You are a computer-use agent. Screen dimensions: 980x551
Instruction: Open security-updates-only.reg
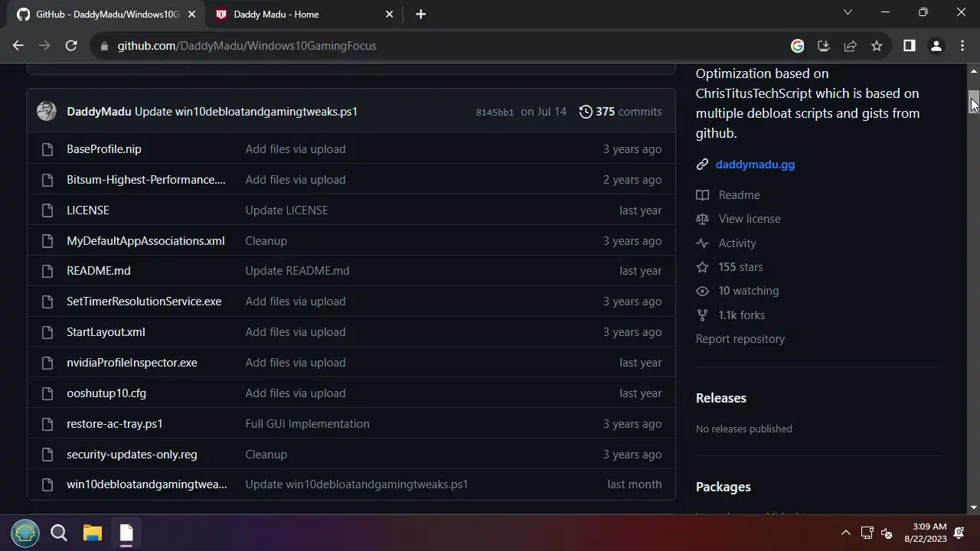(x=132, y=455)
